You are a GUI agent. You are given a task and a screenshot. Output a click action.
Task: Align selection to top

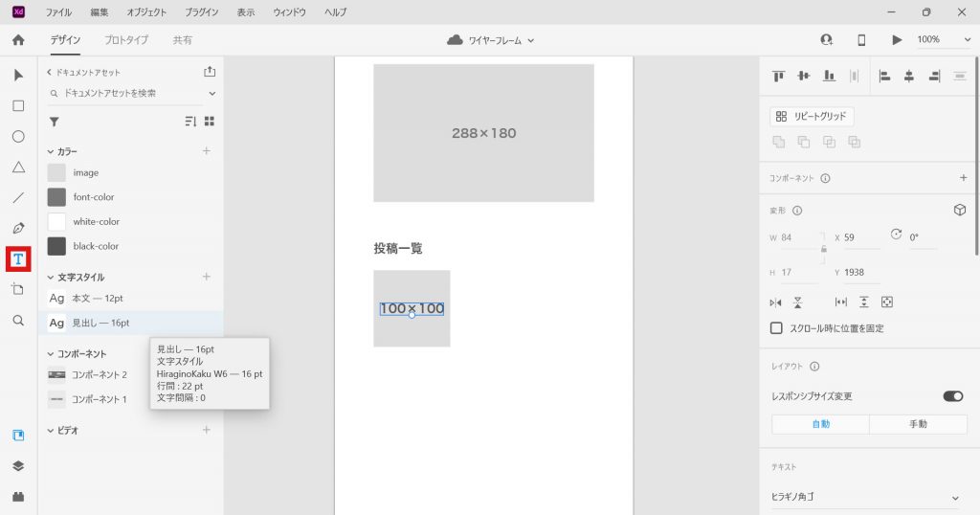778,77
